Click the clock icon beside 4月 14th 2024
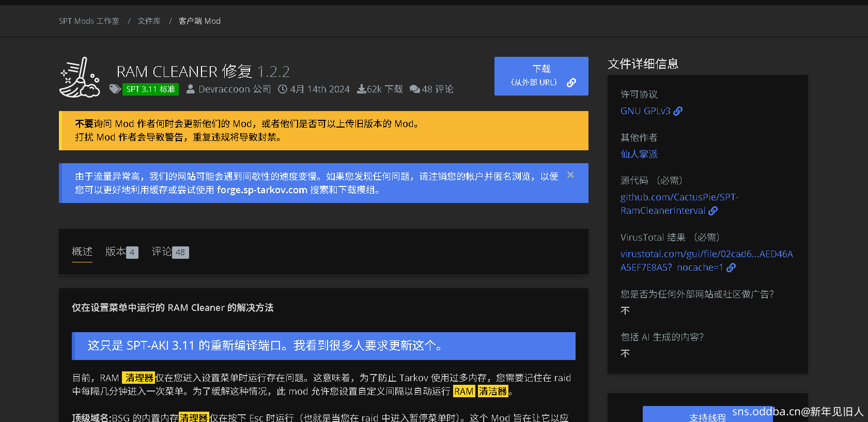The width and height of the screenshot is (868, 422). coord(283,89)
